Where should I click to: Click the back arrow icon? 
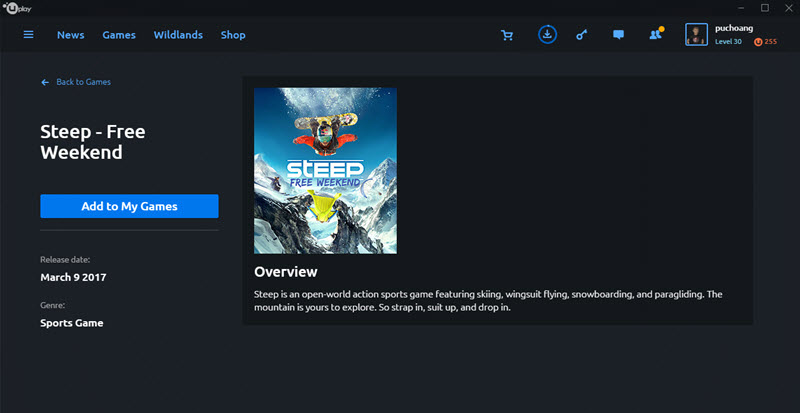[x=45, y=82]
